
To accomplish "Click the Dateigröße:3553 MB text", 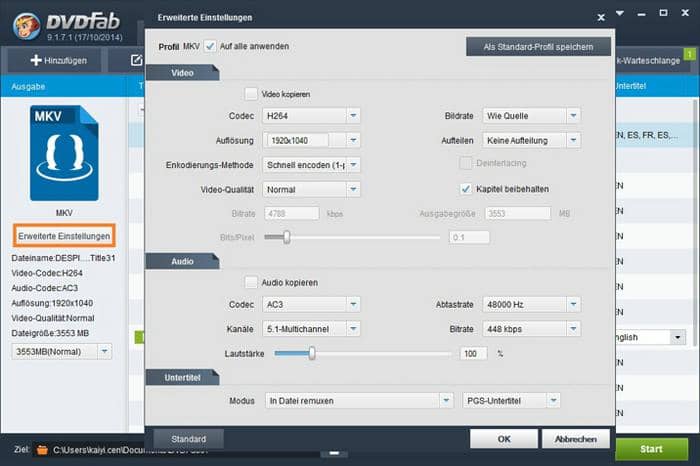I will coord(50,333).
